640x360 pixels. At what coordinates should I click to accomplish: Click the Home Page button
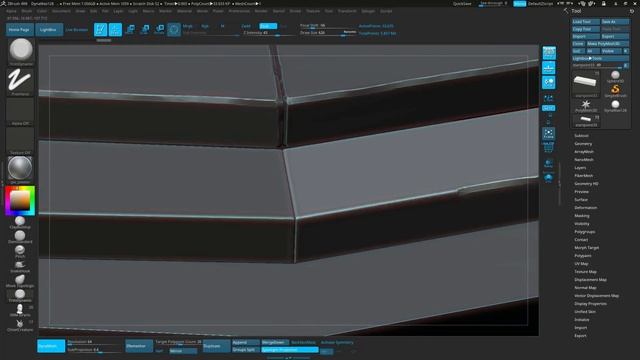pos(19,29)
